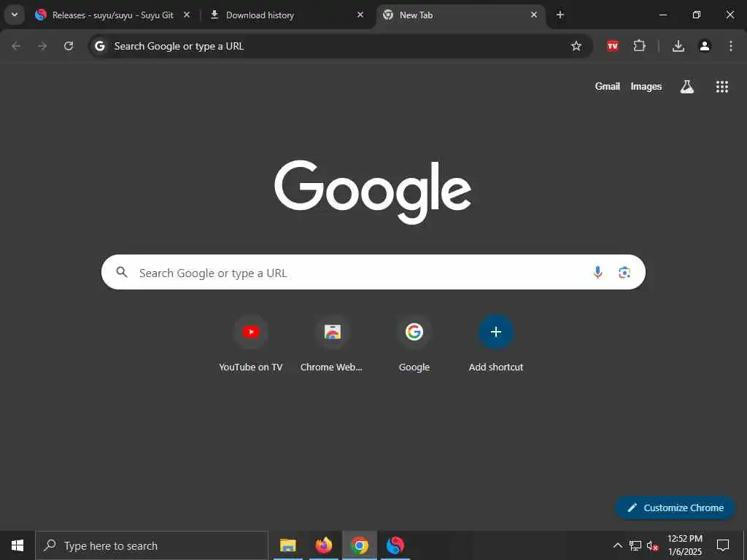The width and height of the screenshot is (747, 560).
Task: Open Customize Chrome button
Action: point(675,507)
